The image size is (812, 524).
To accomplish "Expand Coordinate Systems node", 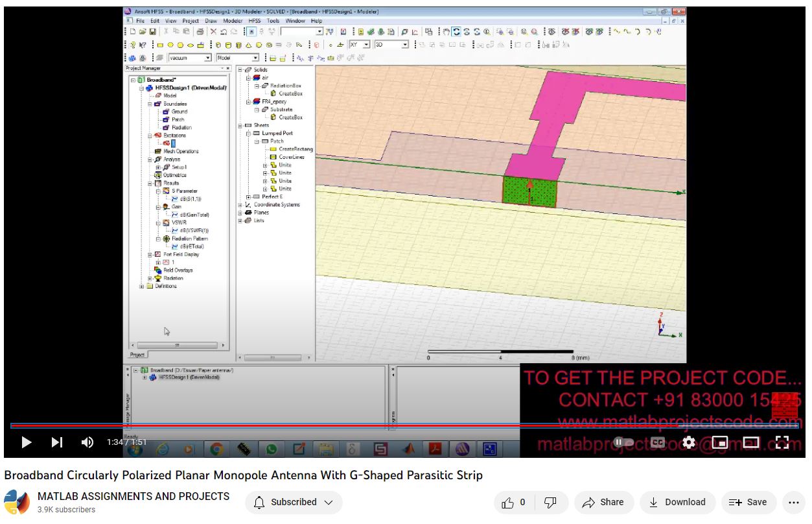I will click(x=240, y=205).
